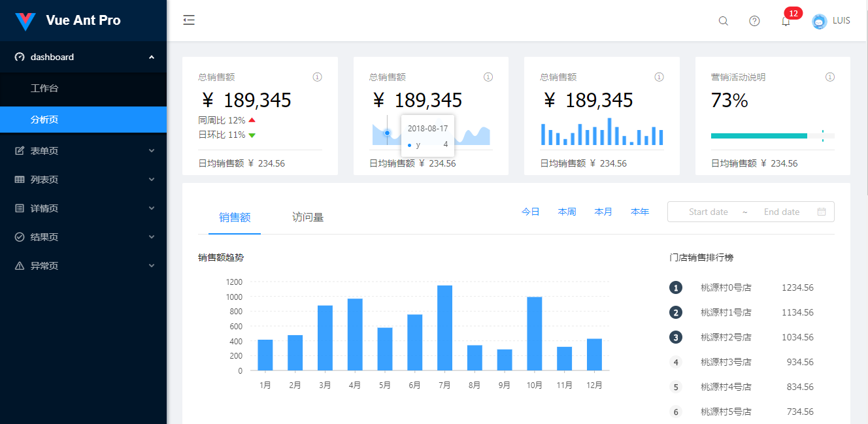Click the LUIS user avatar
868x424 pixels.
(819, 21)
